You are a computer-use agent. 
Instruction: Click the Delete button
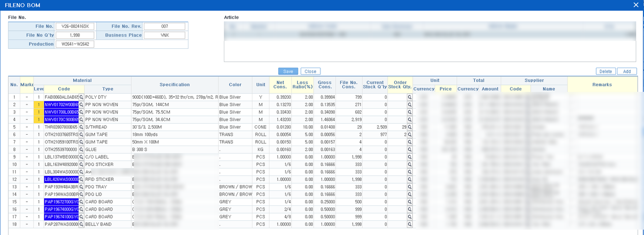(x=606, y=71)
